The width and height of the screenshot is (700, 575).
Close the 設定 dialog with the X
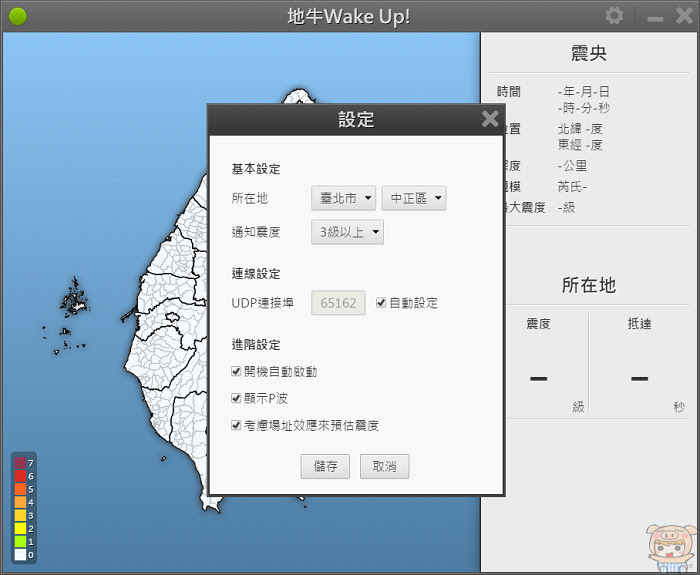tap(490, 119)
